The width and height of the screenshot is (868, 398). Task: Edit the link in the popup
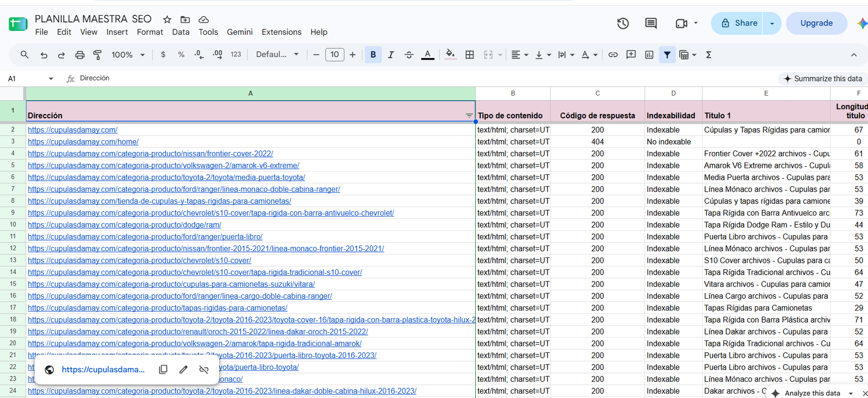click(x=183, y=370)
